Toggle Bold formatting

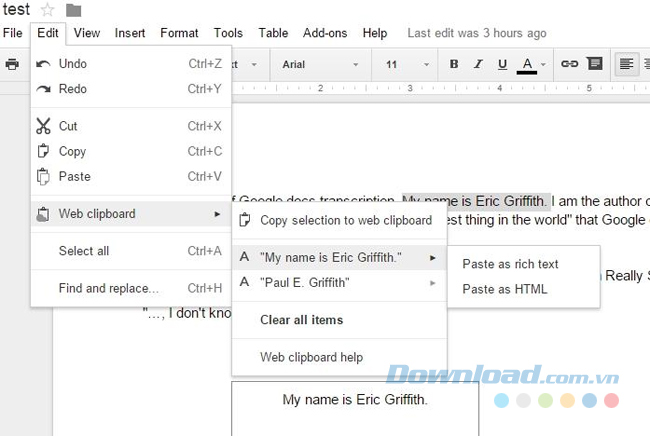454,64
